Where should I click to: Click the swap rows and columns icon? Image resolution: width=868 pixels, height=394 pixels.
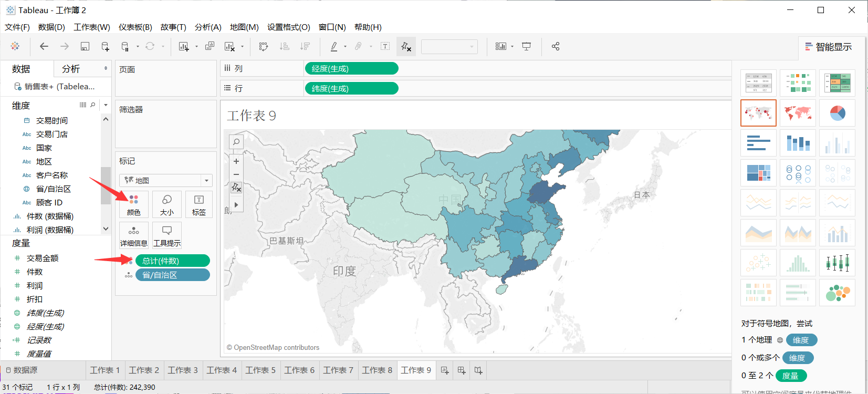(264, 47)
